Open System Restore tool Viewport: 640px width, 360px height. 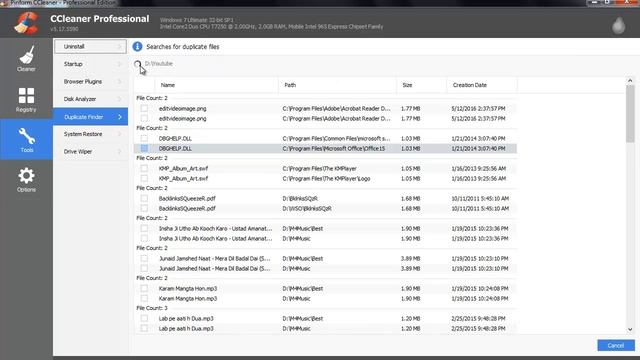click(90, 134)
